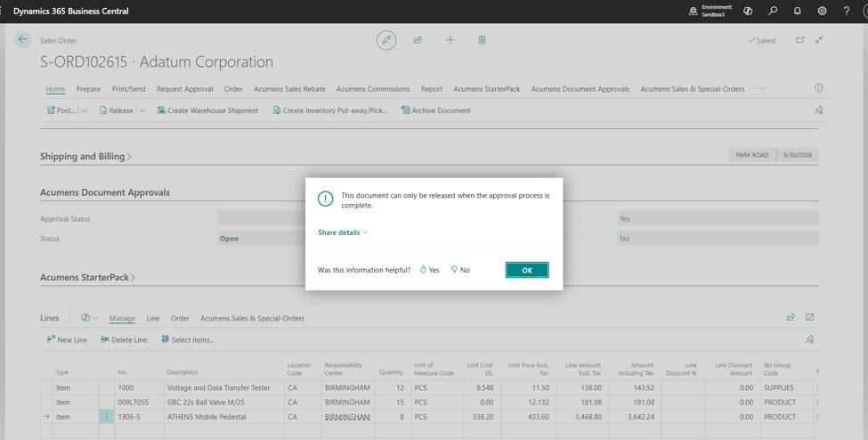This screenshot has height=440, width=868.
Task: Click the trash delete icon
Action: coord(482,40)
